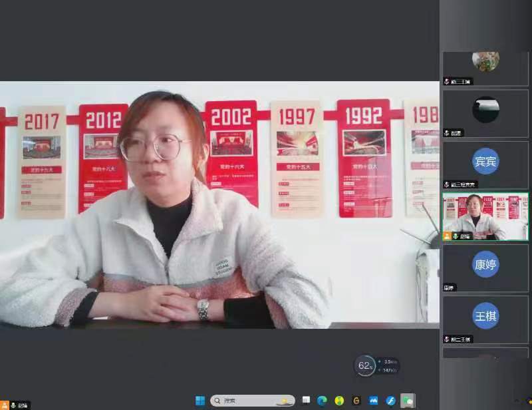The height and width of the screenshot is (410, 532).
Task: Click microphone icon beside speaker name on main video
Action: (x=13, y=405)
